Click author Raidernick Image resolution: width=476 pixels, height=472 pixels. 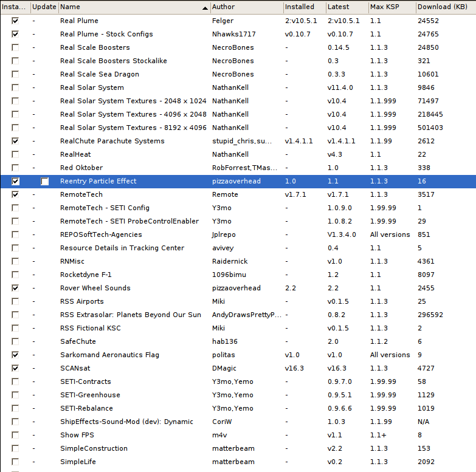click(x=230, y=261)
